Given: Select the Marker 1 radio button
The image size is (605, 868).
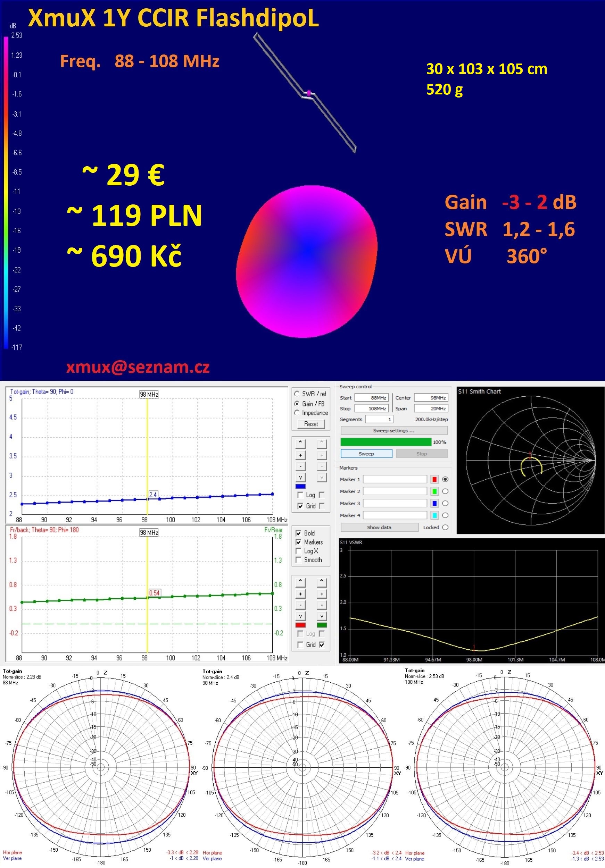Looking at the screenshot, I should tap(445, 479).
